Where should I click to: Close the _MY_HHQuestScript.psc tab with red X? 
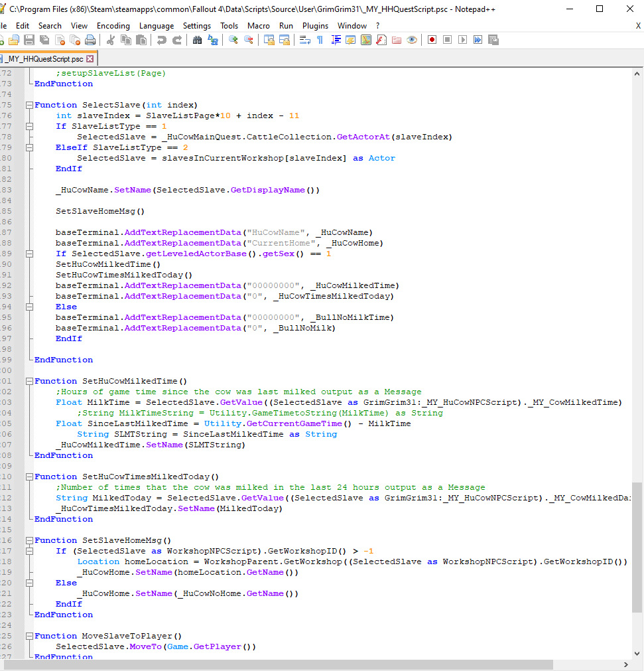click(90, 58)
